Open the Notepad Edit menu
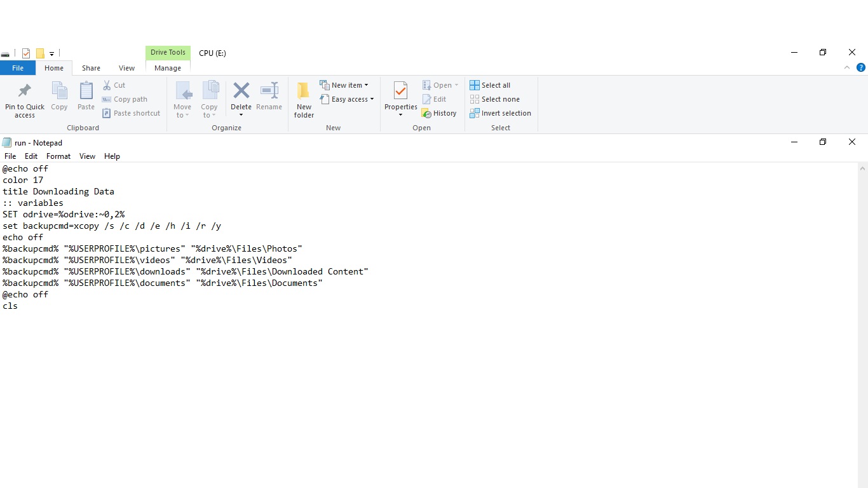Image resolution: width=868 pixels, height=488 pixels. [31, 156]
